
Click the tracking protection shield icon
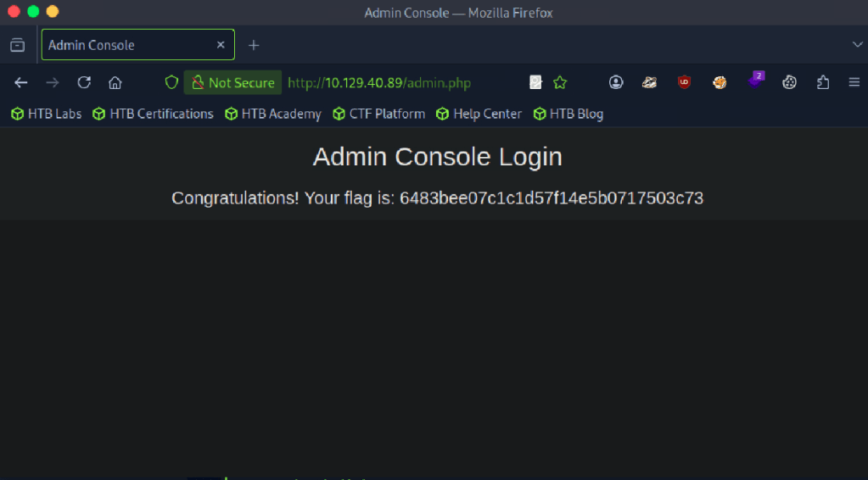pyautogui.click(x=171, y=82)
